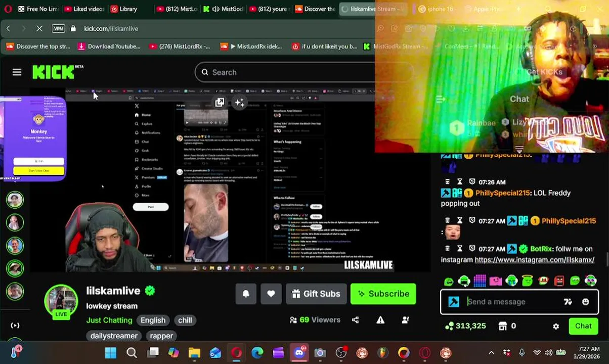Image resolution: width=609 pixels, height=364 pixels.
Task: Open the Kick hamburger sidebar menu
Action: click(x=17, y=72)
